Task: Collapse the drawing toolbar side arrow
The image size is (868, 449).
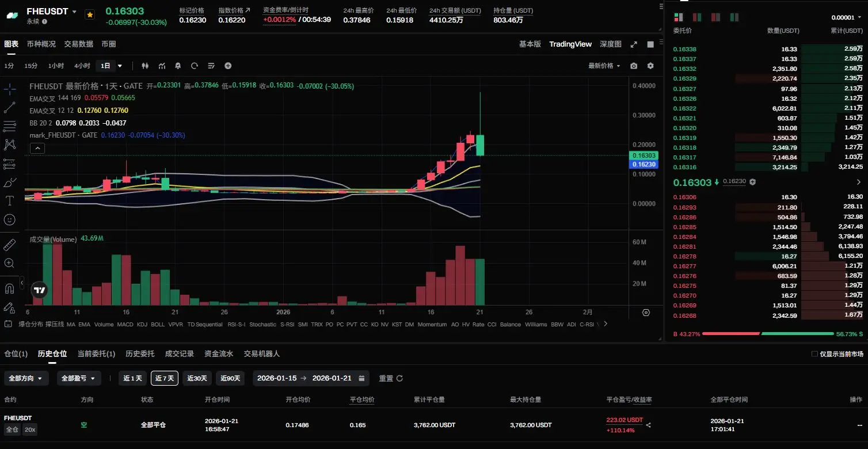Action: (x=22, y=283)
